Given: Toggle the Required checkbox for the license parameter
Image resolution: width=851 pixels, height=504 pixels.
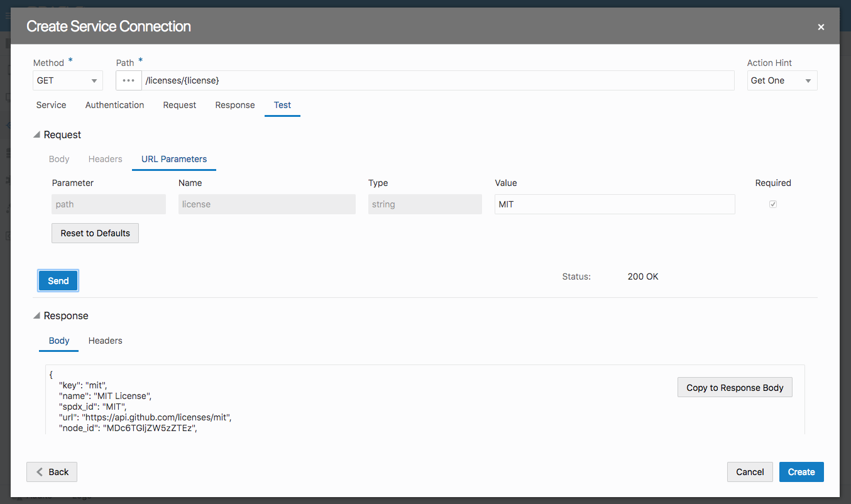Looking at the screenshot, I should 772,204.
